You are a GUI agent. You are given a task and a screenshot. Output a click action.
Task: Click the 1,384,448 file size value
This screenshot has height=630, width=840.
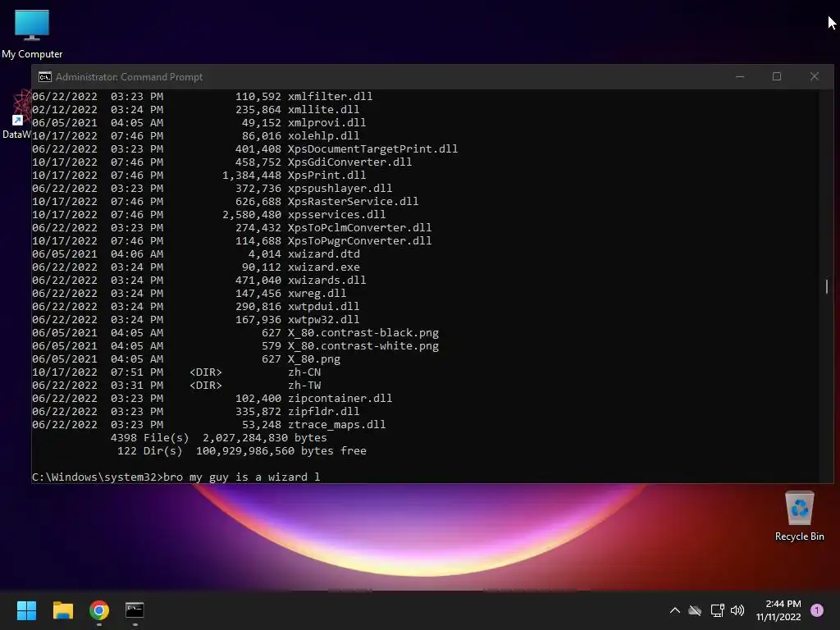252,176
